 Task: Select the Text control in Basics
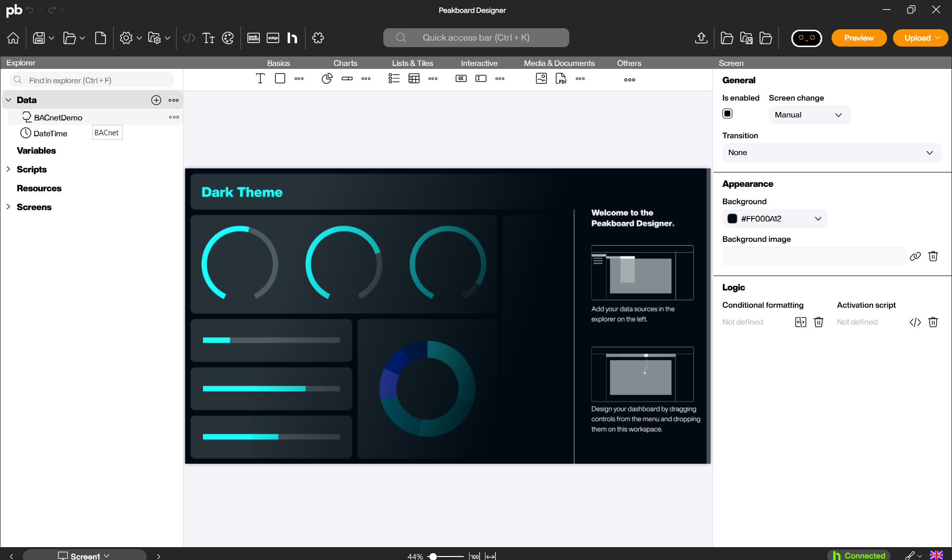[260, 79]
